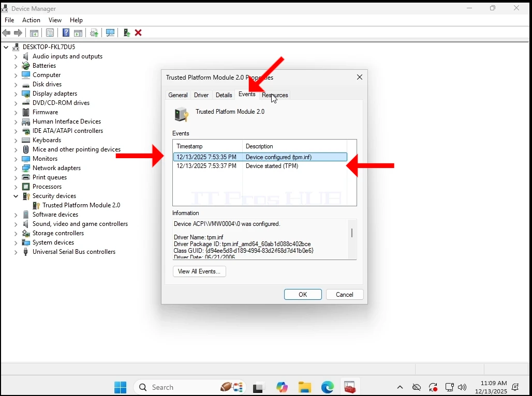
Task: Open the Help menu
Action: pos(76,20)
